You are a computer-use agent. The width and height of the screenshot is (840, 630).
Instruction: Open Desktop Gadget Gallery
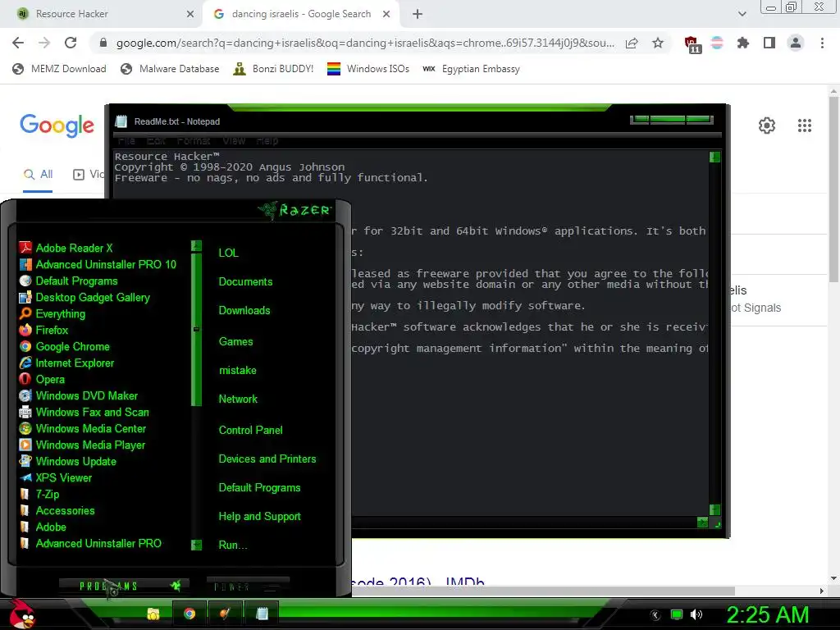tap(84, 297)
